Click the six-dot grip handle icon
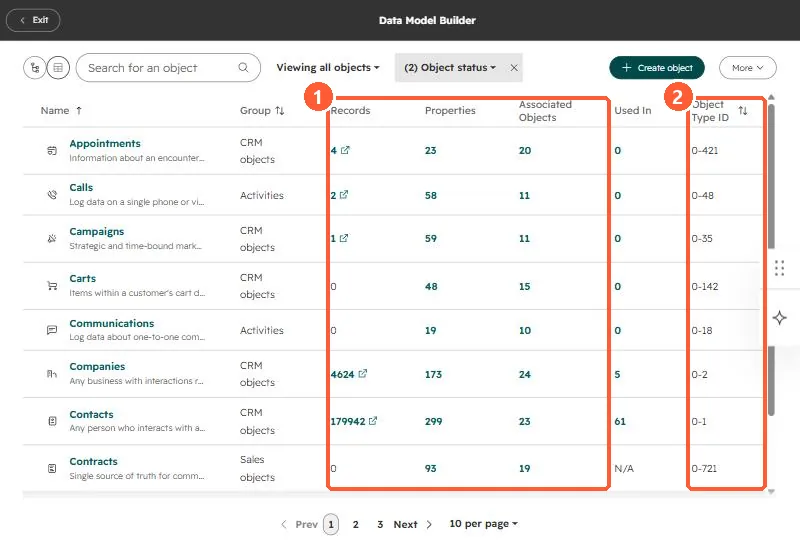800x553 pixels. (x=779, y=268)
